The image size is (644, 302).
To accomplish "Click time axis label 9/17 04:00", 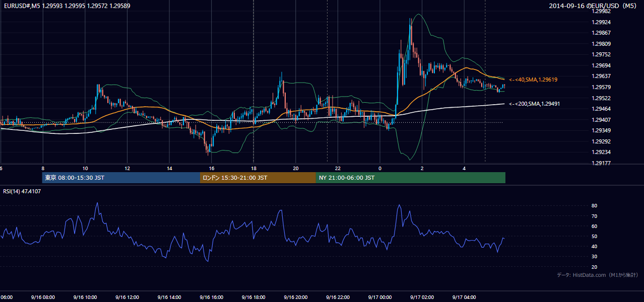I will coord(464,297).
